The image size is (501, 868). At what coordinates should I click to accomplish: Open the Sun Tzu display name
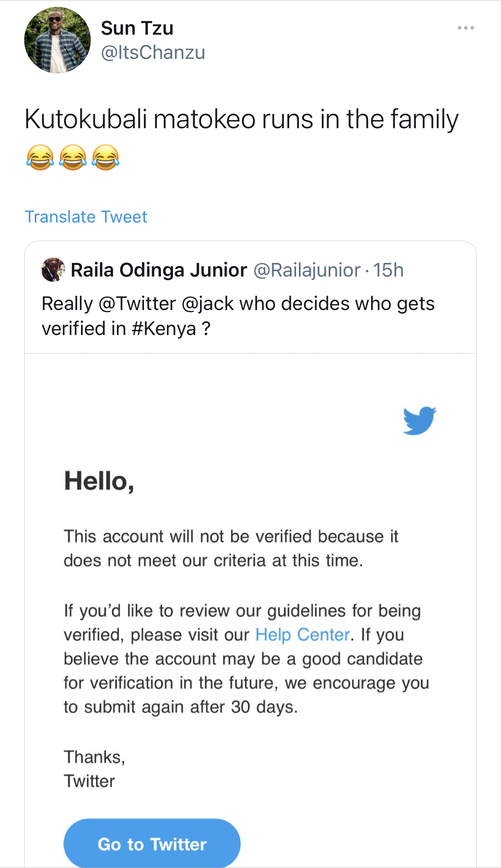point(137,28)
